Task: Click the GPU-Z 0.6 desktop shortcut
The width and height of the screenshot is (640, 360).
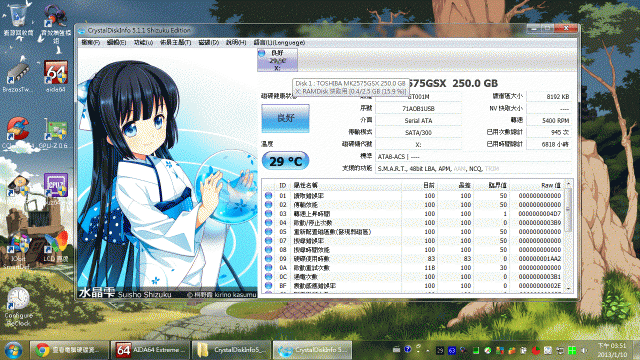Action: click(x=56, y=133)
